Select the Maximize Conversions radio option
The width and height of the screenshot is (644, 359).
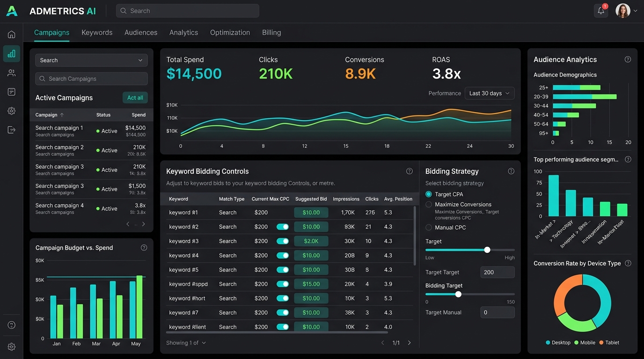[429, 204]
